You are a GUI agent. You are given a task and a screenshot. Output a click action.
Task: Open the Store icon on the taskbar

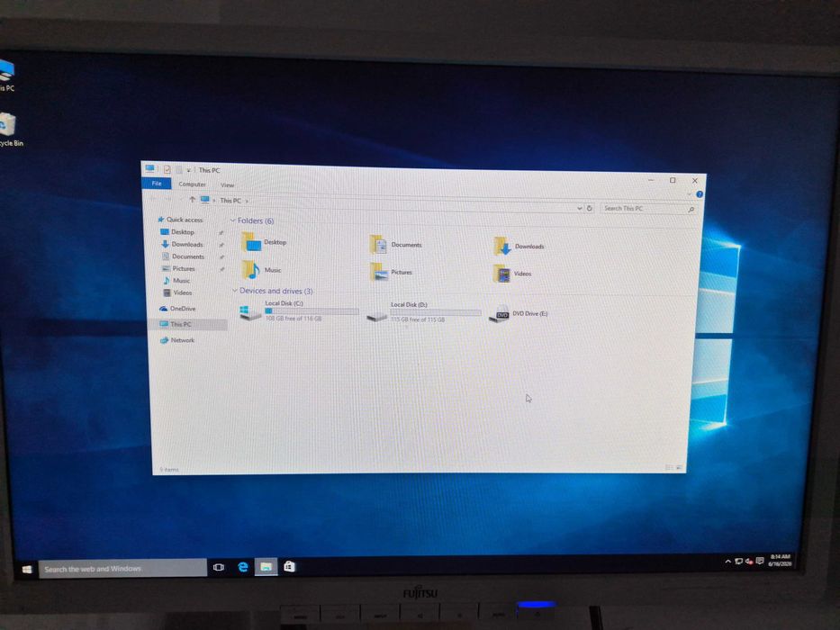[289, 566]
